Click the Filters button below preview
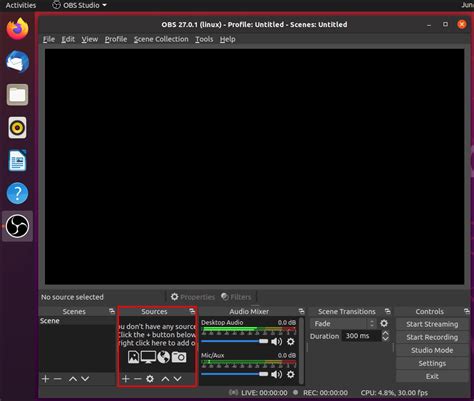The height and width of the screenshot is (401, 474). [236, 297]
